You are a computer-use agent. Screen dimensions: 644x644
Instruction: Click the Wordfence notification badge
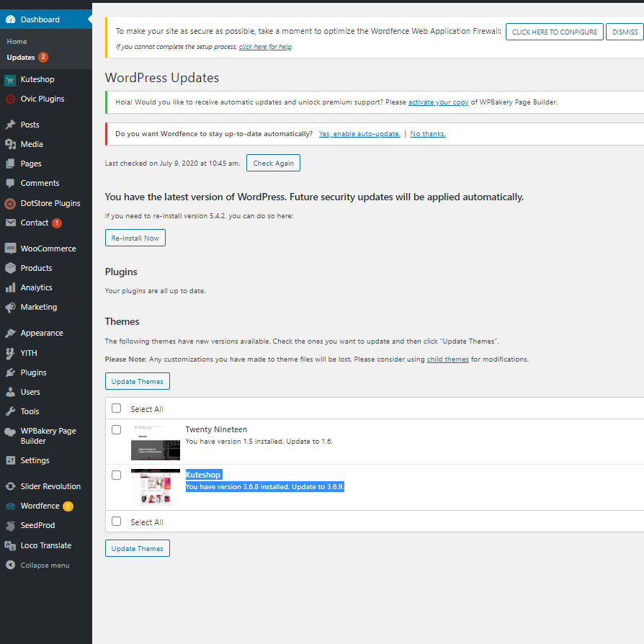pos(68,506)
